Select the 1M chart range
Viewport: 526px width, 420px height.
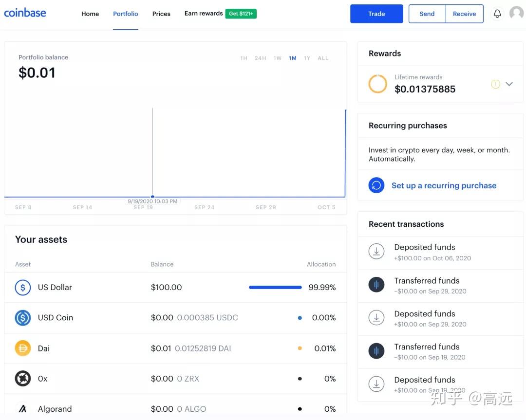pos(293,58)
